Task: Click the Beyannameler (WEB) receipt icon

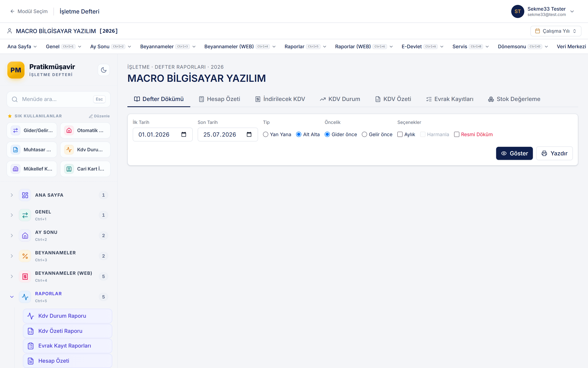Action: pos(25,276)
